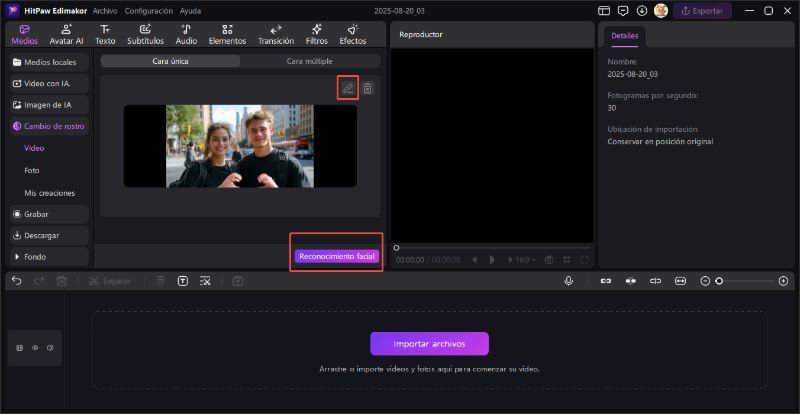Open the Transición tab
800x414 pixels.
pyautogui.click(x=276, y=35)
